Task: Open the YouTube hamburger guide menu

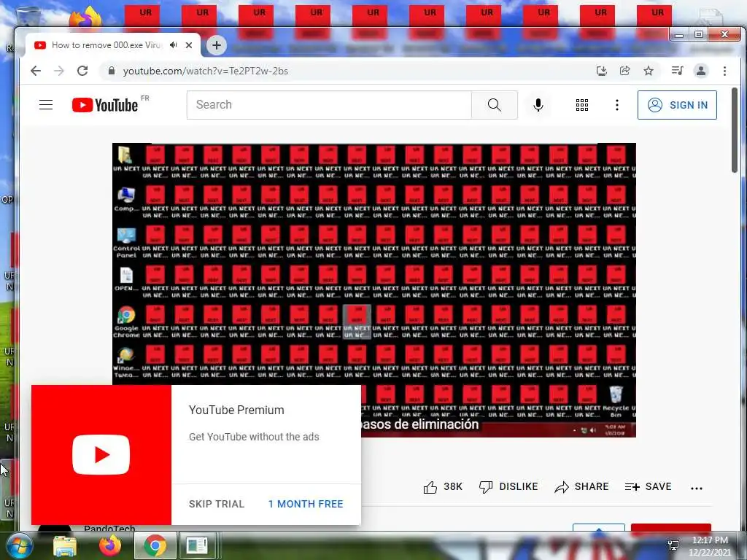Action: pyautogui.click(x=46, y=105)
